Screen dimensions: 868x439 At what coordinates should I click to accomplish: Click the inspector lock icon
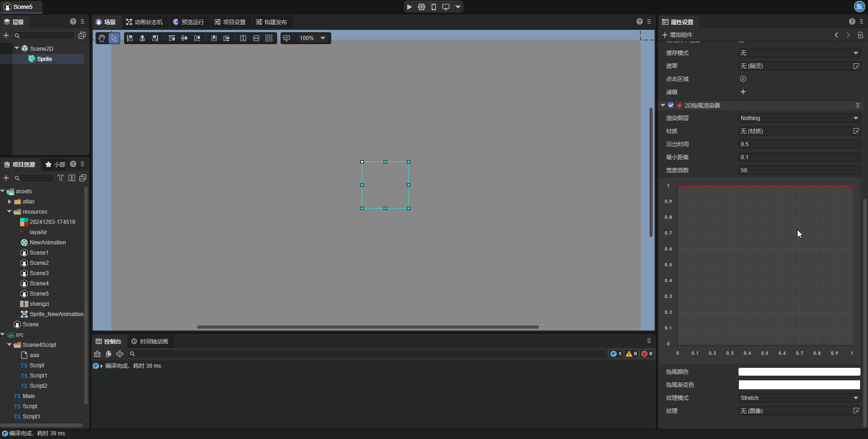click(861, 35)
